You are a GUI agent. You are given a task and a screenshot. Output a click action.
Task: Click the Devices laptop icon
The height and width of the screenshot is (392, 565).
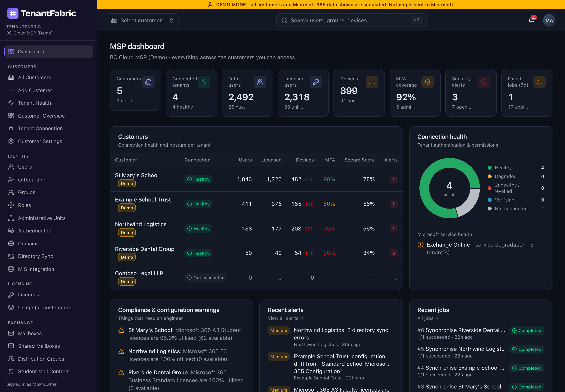(x=372, y=82)
